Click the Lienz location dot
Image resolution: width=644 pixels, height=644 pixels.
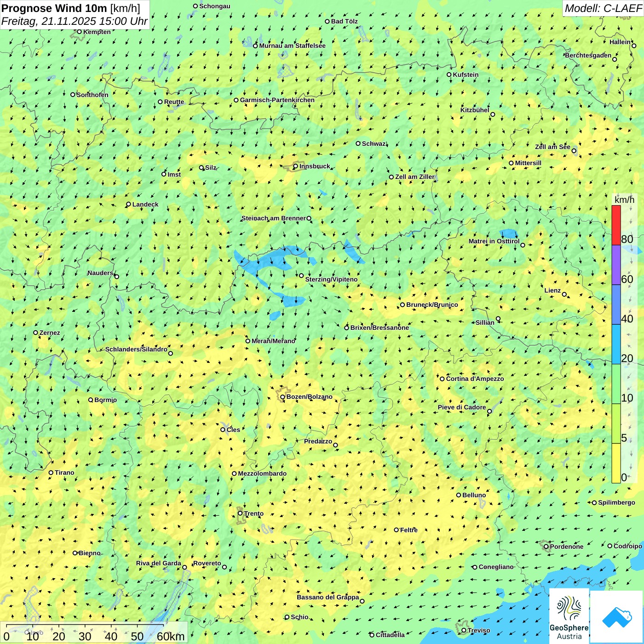(x=564, y=294)
